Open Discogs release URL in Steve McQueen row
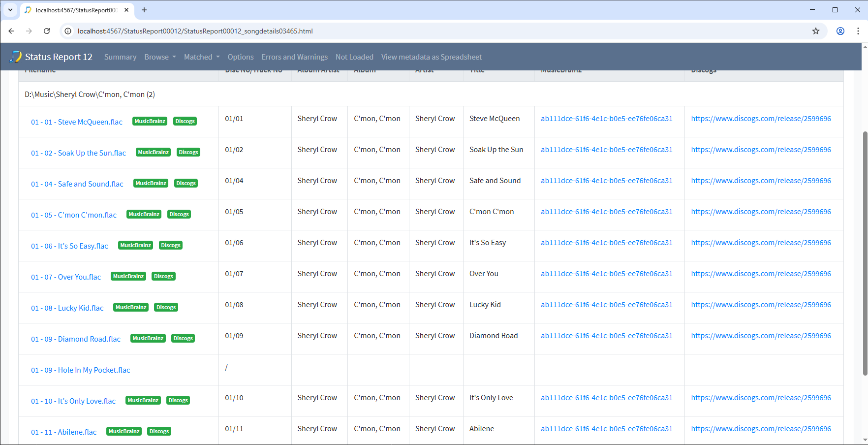 (x=761, y=119)
